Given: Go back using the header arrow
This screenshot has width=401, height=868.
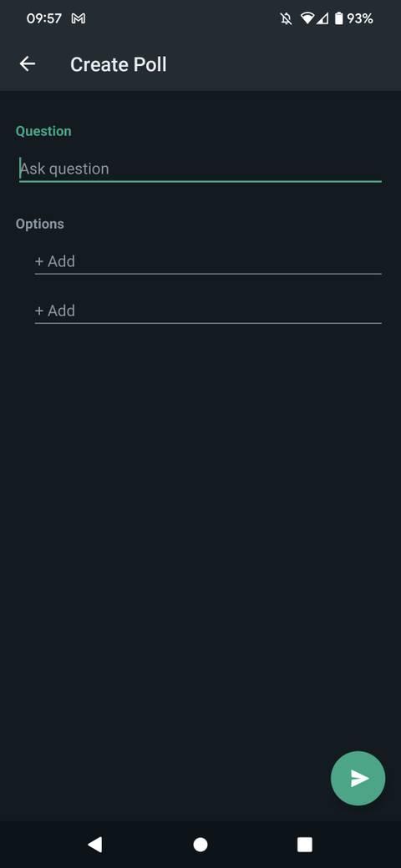Looking at the screenshot, I should (27, 64).
